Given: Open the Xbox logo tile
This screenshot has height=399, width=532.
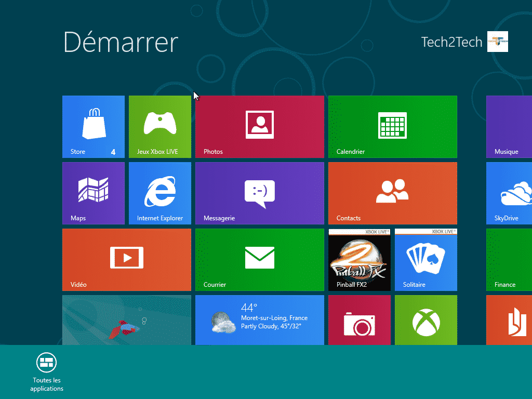Looking at the screenshot, I should (426, 320).
